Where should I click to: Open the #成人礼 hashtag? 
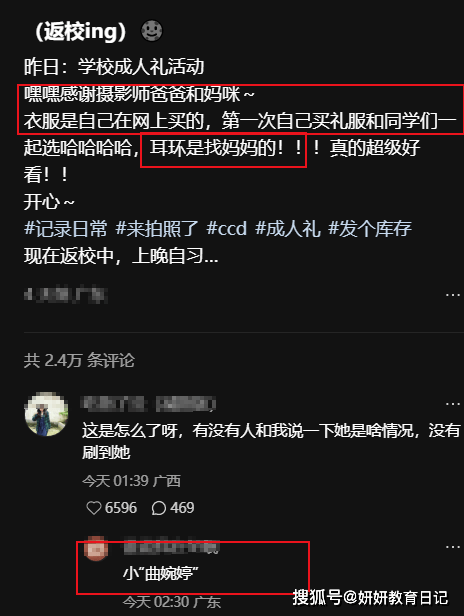coord(288,229)
